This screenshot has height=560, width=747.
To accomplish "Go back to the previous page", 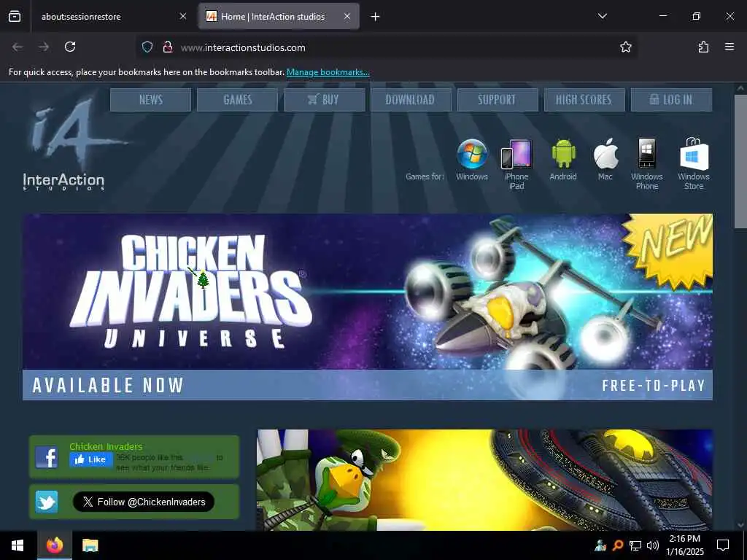I will pyautogui.click(x=18, y=47).
